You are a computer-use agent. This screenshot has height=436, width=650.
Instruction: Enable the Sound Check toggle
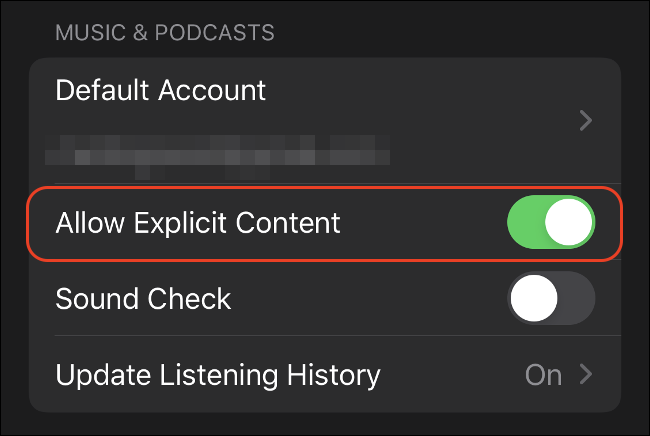[x=551, y=298]
